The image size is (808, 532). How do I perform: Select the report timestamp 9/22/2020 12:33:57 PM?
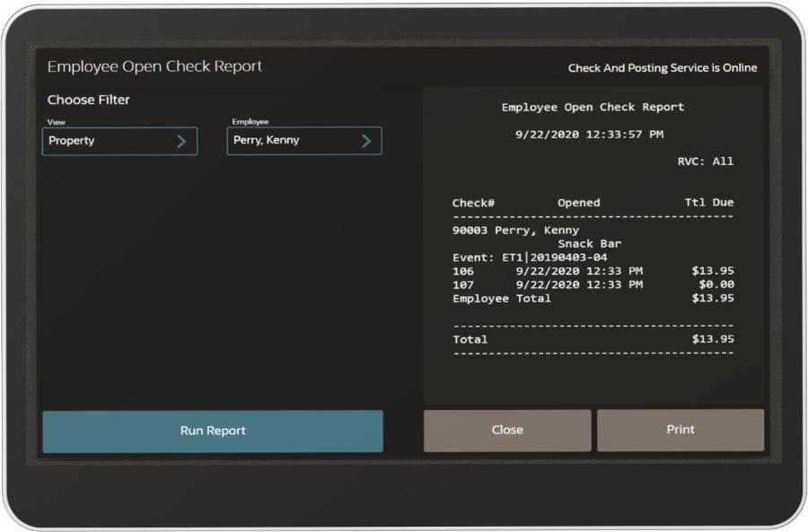point(590,135)
